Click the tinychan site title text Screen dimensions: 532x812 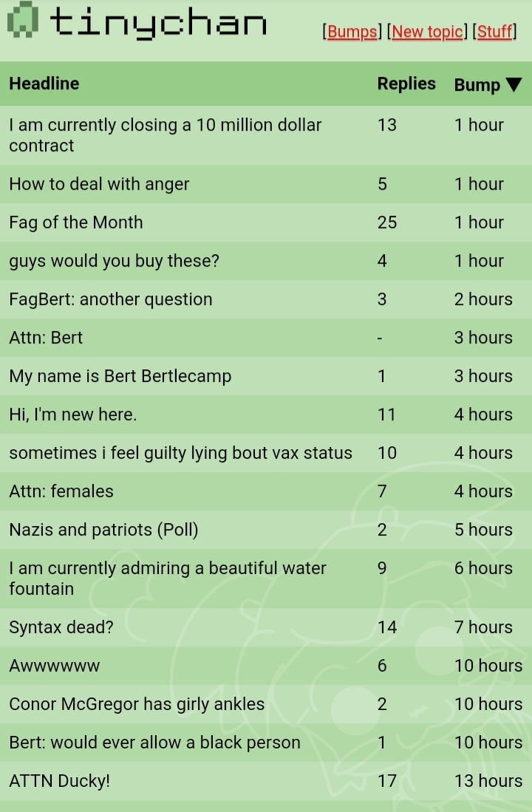pos(158,22)
